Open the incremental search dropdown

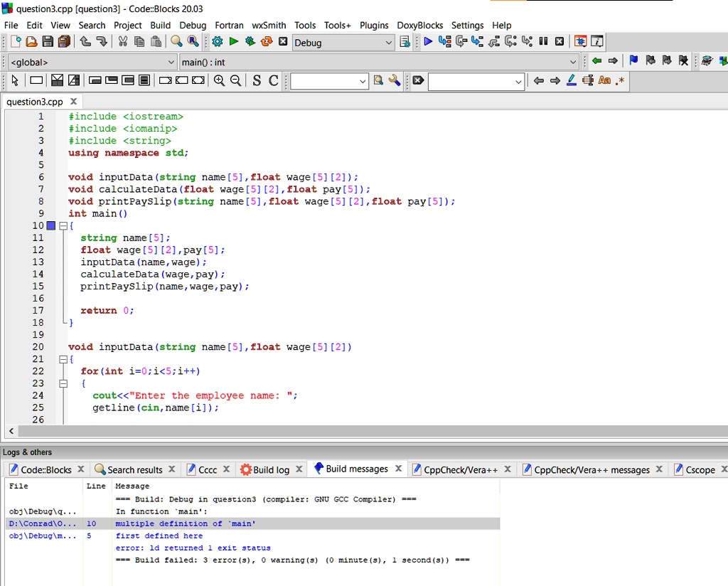[x=476, y=82]
